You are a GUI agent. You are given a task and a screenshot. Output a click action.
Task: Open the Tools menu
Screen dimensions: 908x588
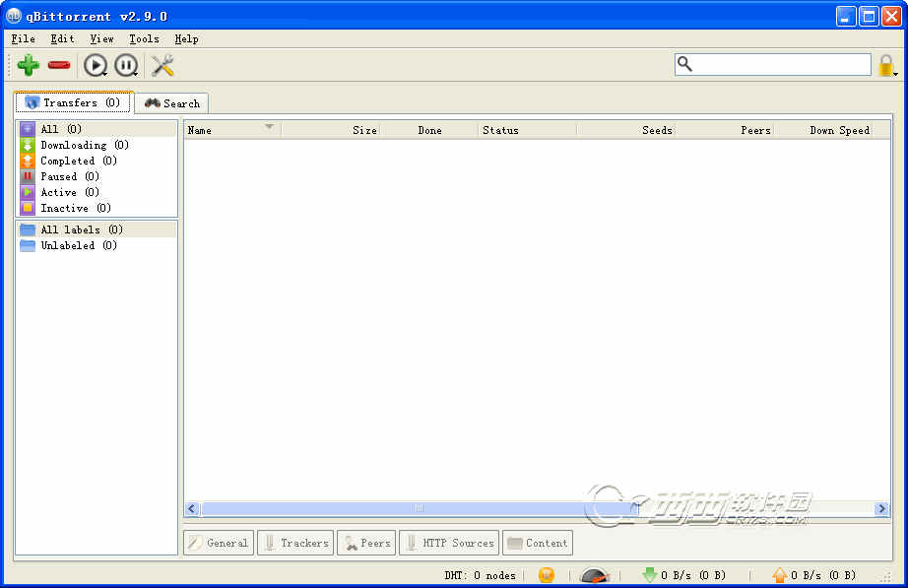(x=144, y=38)
